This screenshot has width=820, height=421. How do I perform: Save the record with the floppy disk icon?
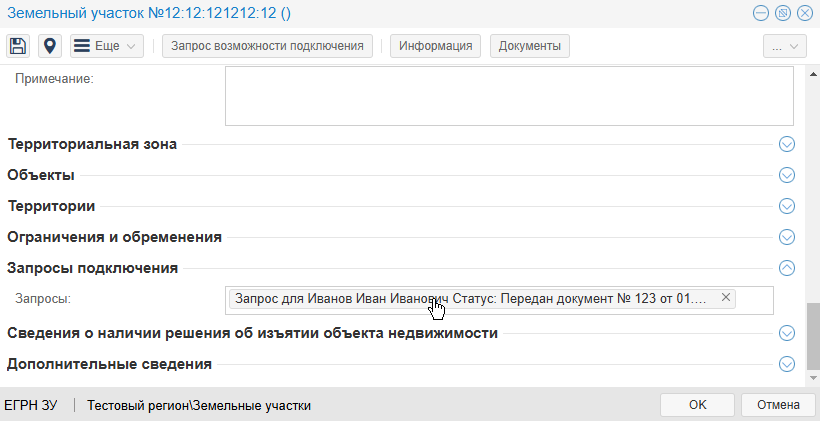pos(18,46)
